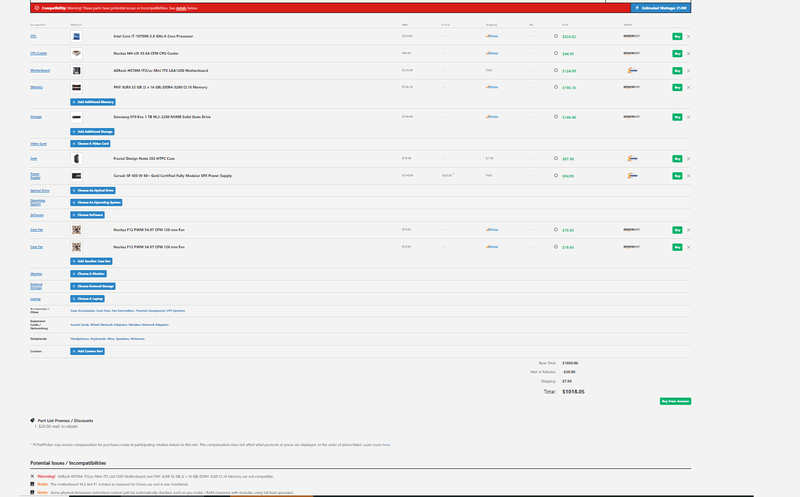The height and width of the screenshot is (497, 800).
Task: Click merchant logo in the Fractal case row
Action: (x=632, y=159)
